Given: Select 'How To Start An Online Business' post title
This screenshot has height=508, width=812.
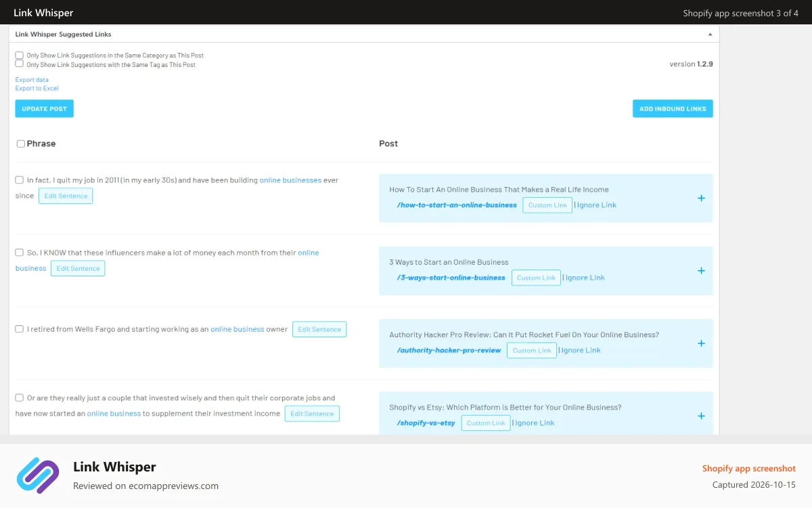Looking at the screenshot, I should (x=499, y=190).
